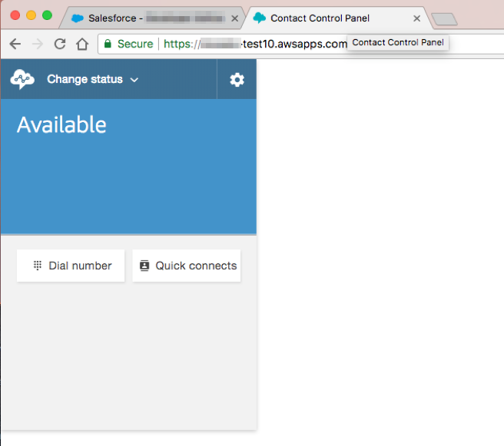The width and height of the screenshot is (504, 446).
Task: Go forward in browser history
Action: [x=38, y=44]
